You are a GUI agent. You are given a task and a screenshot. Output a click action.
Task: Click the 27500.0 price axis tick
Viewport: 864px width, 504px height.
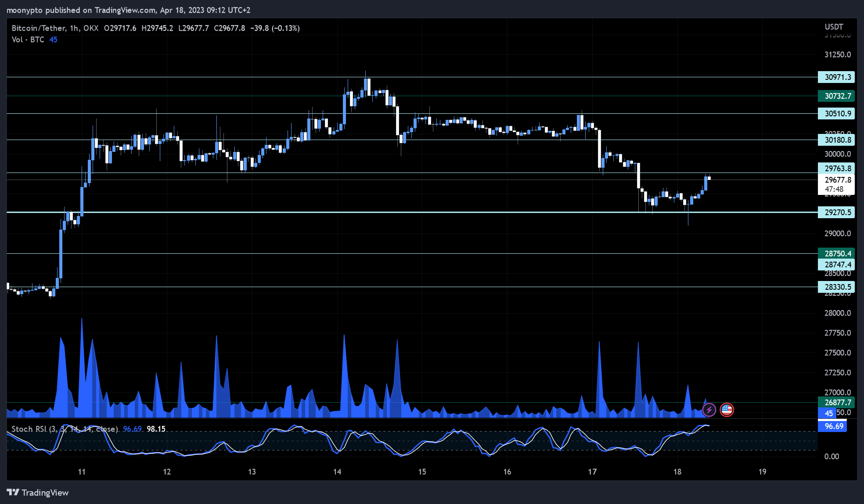838,353
